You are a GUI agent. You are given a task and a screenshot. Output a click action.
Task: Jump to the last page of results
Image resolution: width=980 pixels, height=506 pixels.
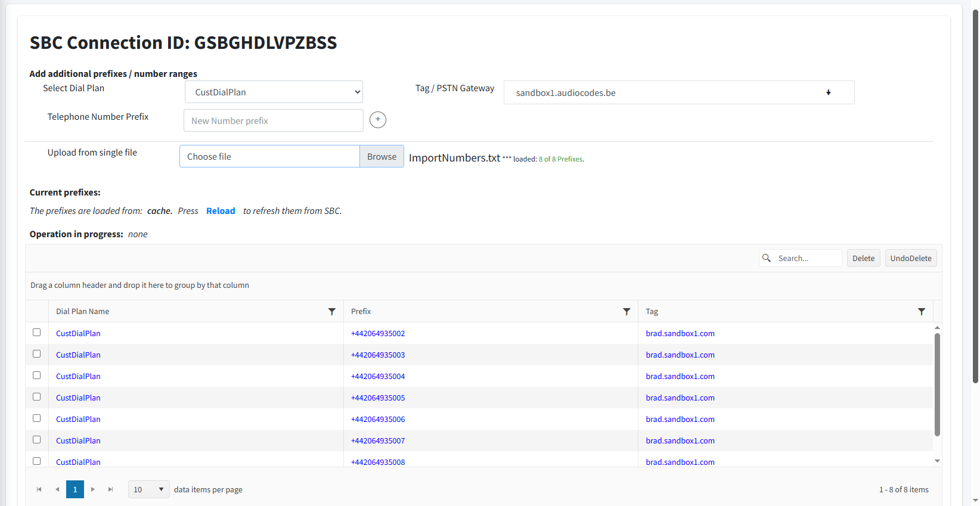tap(110, 489)
